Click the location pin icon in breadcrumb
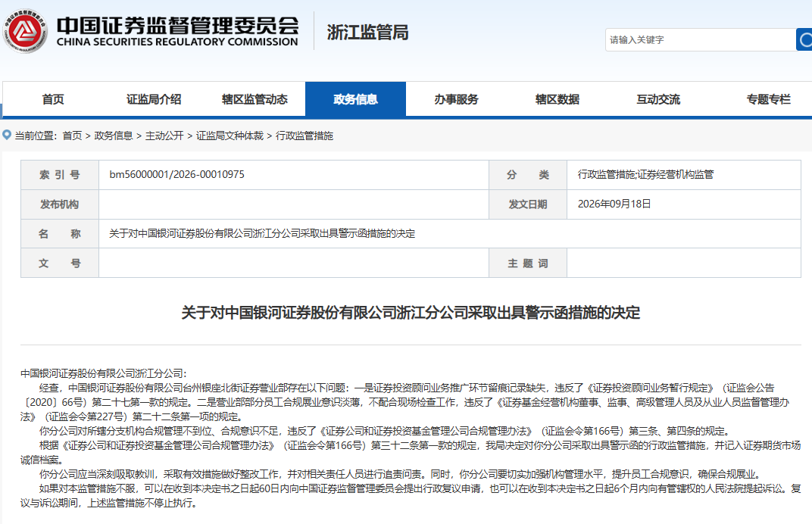This screenshot has width=812, height=524. 7,135
